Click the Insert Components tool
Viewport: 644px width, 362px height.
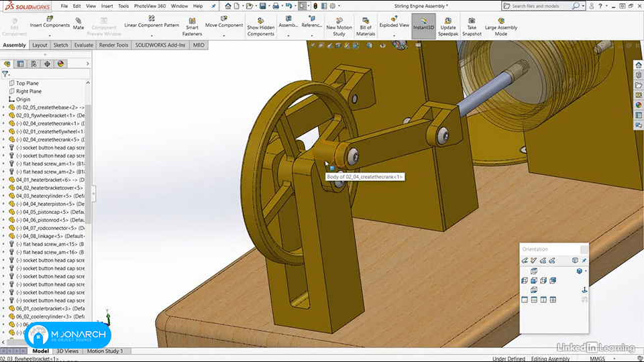[50, 22]
